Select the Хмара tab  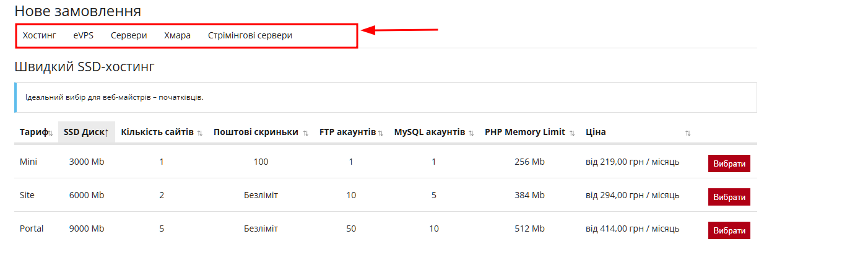pos(177,36)
